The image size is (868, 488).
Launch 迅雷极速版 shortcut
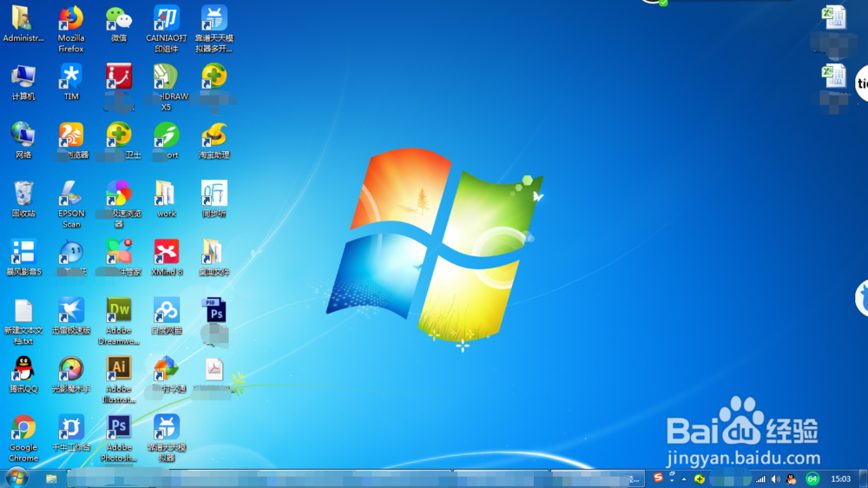point(71,316)
